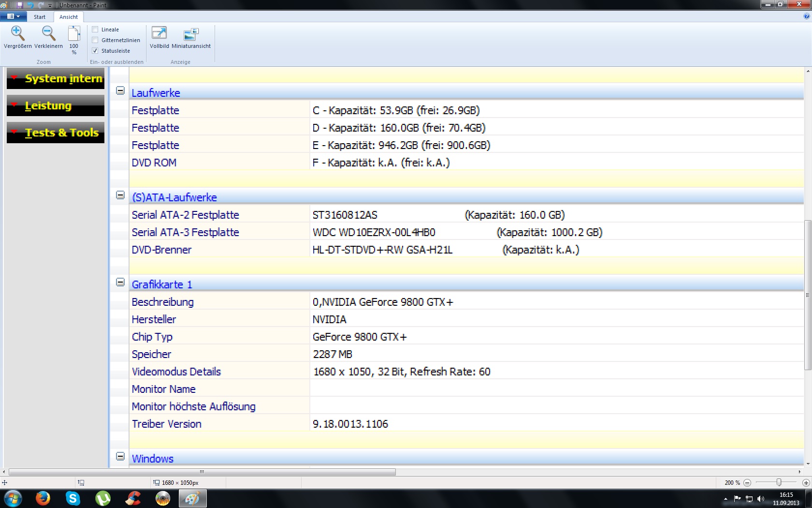This screenshot has width=812, height=508.
Task: Open the disc burning app on taskbar
Action: (x=163, y=498)
